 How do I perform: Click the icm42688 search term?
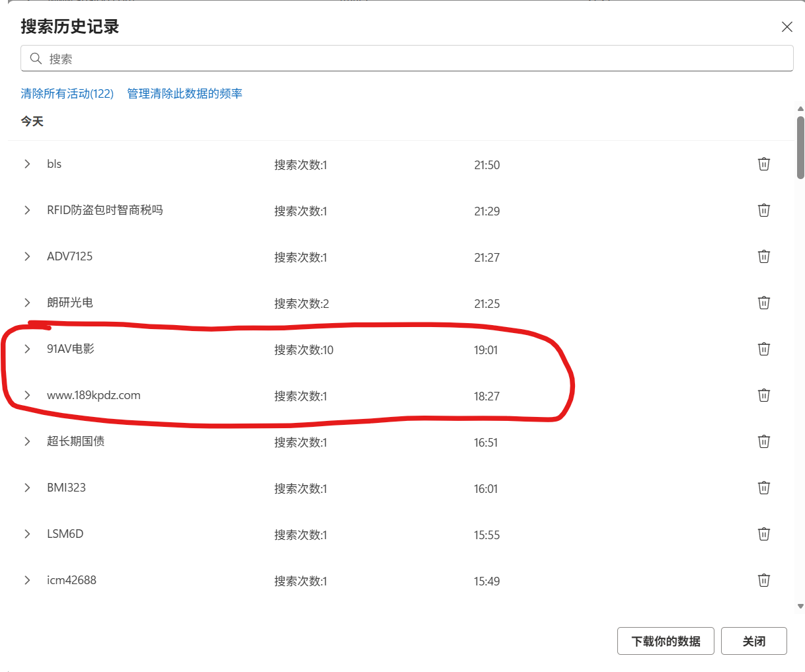71,580
